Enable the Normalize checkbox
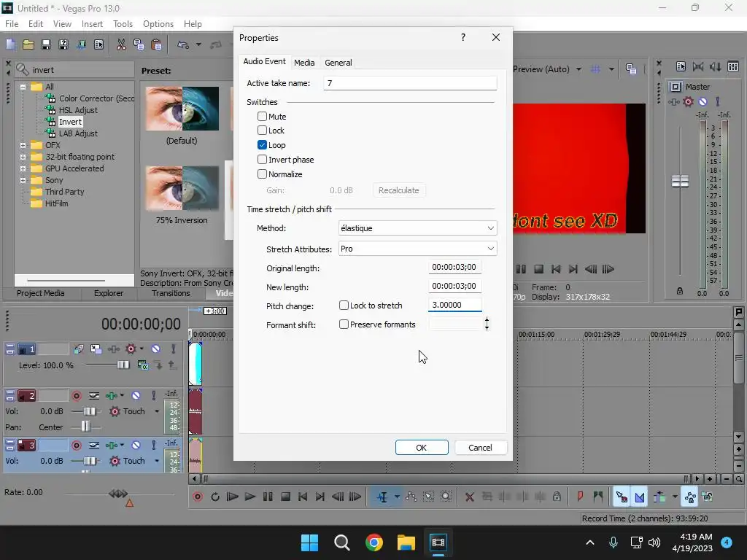 (262, 174)
